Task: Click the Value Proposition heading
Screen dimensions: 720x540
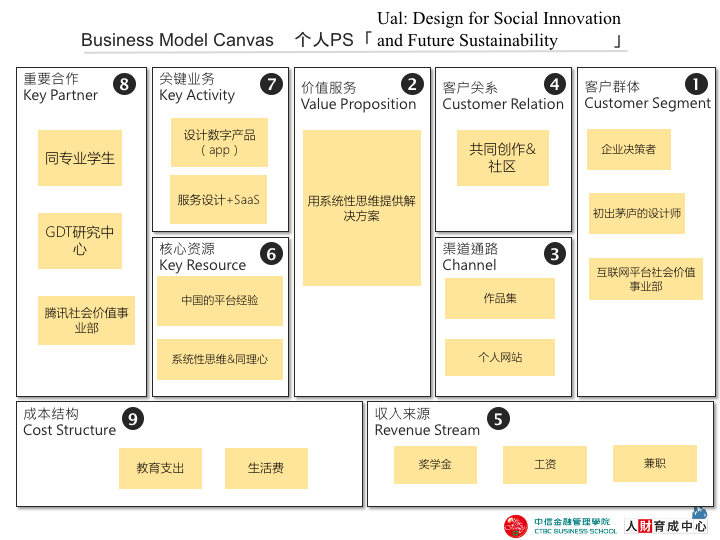Action: (x=359, y=104)
